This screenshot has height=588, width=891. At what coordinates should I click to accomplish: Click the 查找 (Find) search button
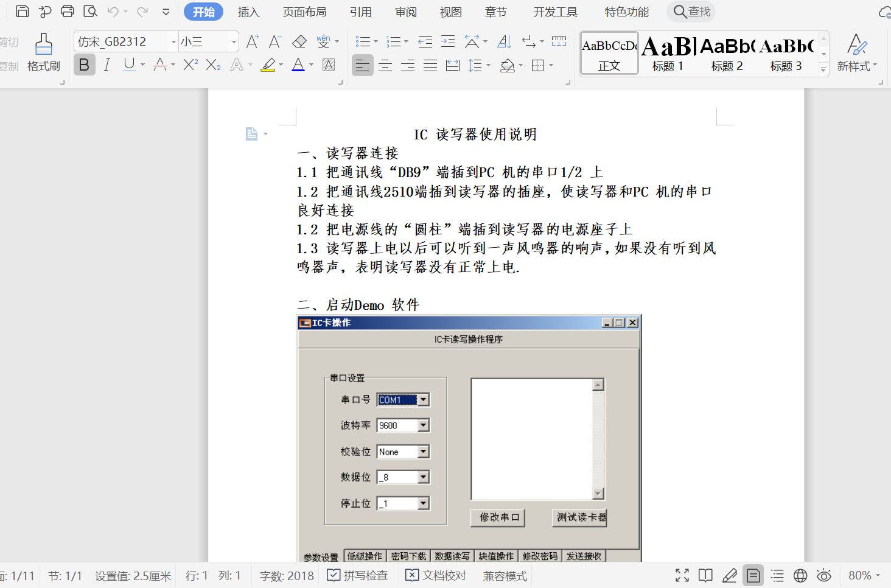(x=692, y=12)
